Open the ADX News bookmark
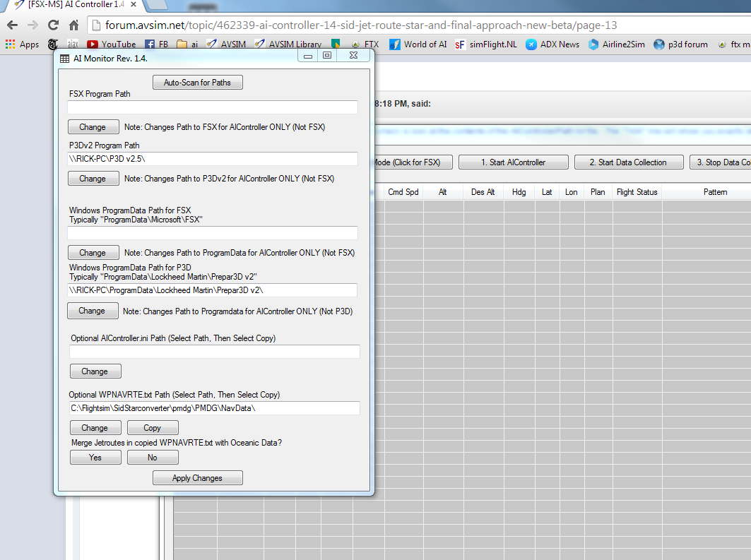Viewport: 751px width, 560px height. (x=552, y=44)
